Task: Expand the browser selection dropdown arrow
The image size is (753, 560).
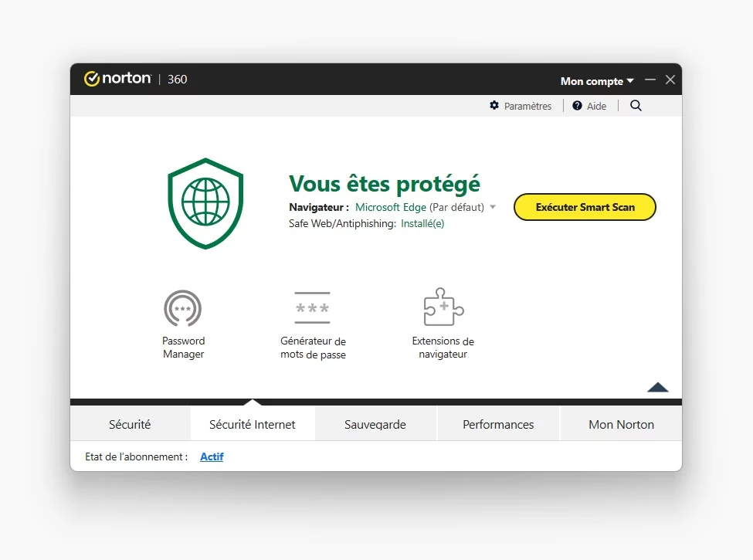Action: pos(493,208)
